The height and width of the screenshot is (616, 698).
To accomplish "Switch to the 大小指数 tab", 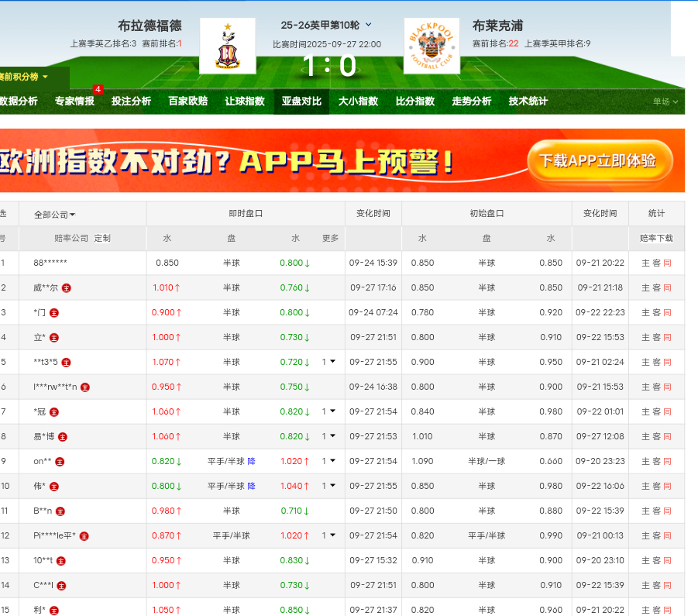I will (358, 102).
